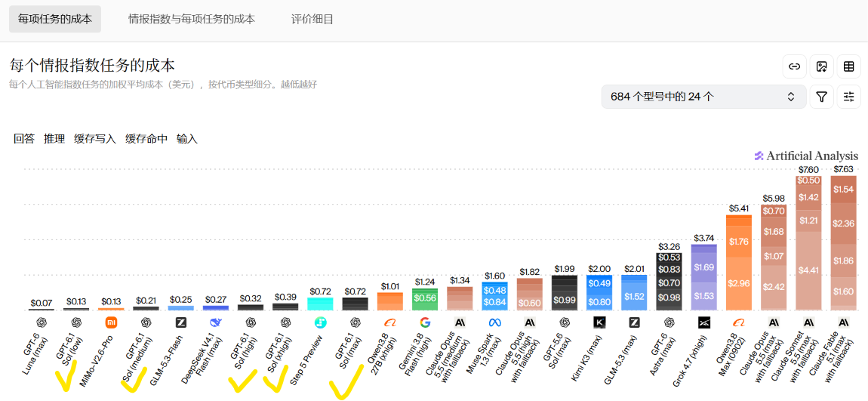The image size is (868, 401).
Task: Click the $1.69 segment in Grok 4.7 bar
Action: pyautogui.click(x=703, y=267)
